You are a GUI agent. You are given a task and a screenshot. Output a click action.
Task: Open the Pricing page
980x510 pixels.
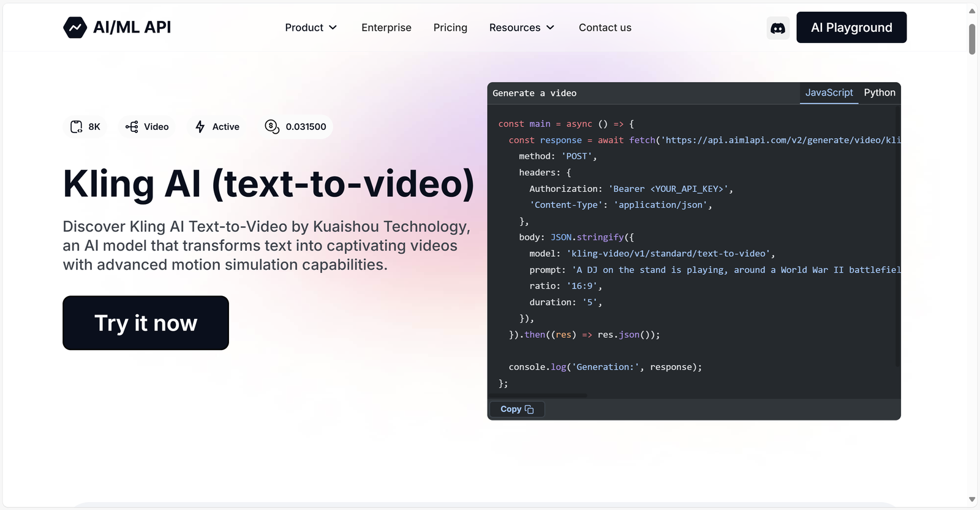coord(450,28)
